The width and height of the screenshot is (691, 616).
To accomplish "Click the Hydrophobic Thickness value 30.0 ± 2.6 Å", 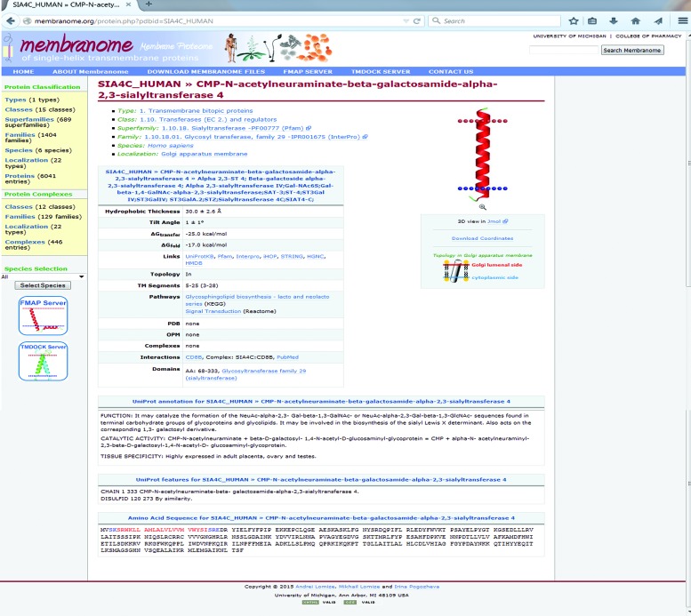I will (x=203, y=211).
